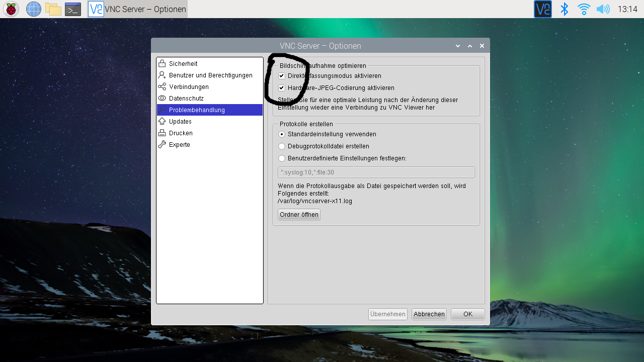Switch to the Datenschutz page
The height and width of the screenshot is (362, 644).
pyautogui.click(x=210, y=99)
